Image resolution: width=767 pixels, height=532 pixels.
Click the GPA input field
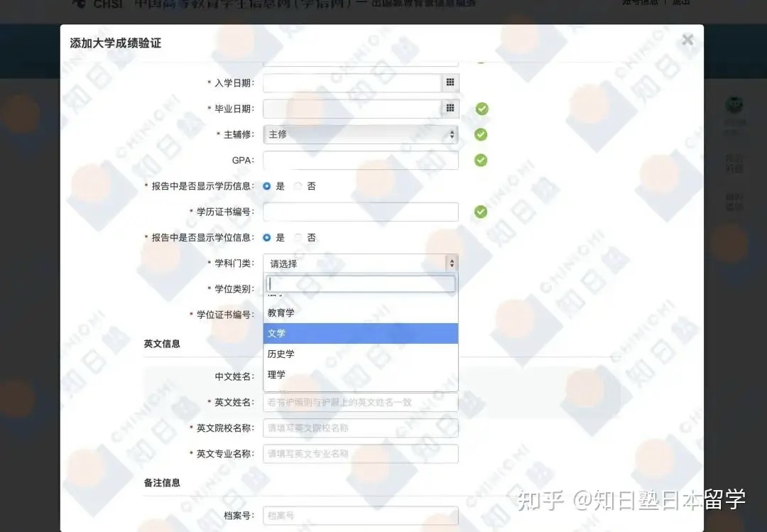[x=360, y=161]
